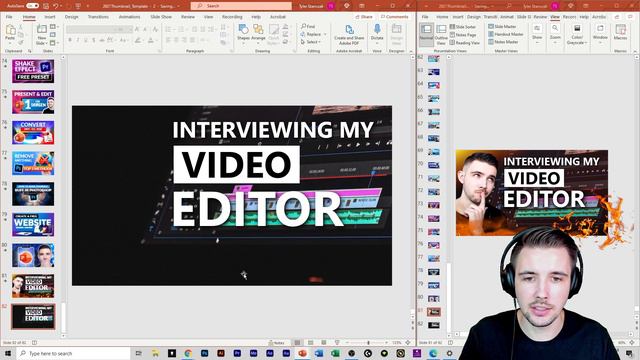The width and height of the screenshot is (640, 360).
Task: Click Slide Sorter in right window
Action: coord(463,27)
